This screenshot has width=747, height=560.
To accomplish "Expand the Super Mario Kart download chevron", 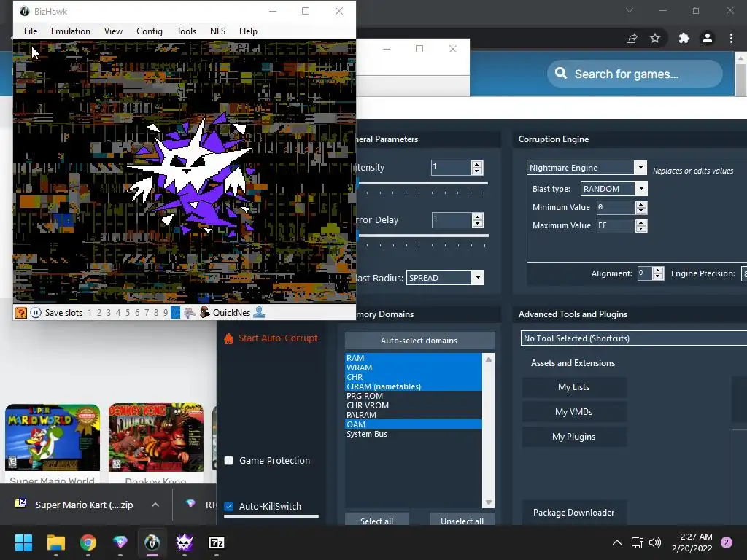I will click(155, 505).
